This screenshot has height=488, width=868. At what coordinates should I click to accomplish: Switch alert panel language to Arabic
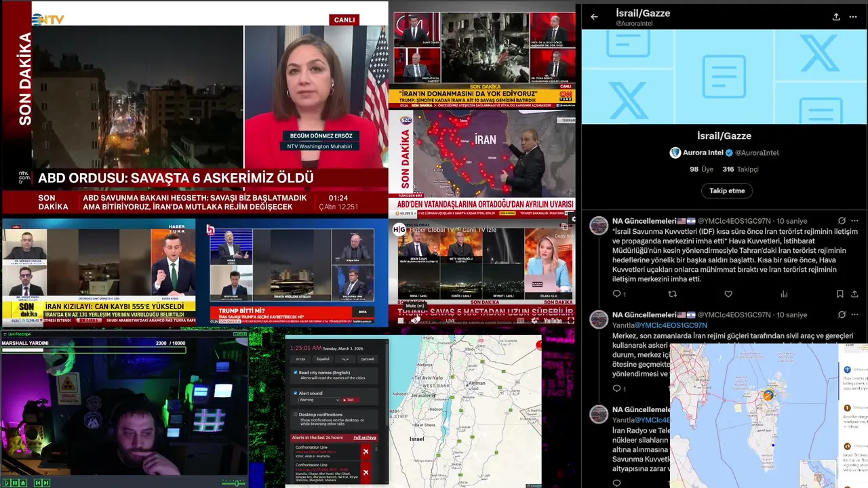(345, 359)
